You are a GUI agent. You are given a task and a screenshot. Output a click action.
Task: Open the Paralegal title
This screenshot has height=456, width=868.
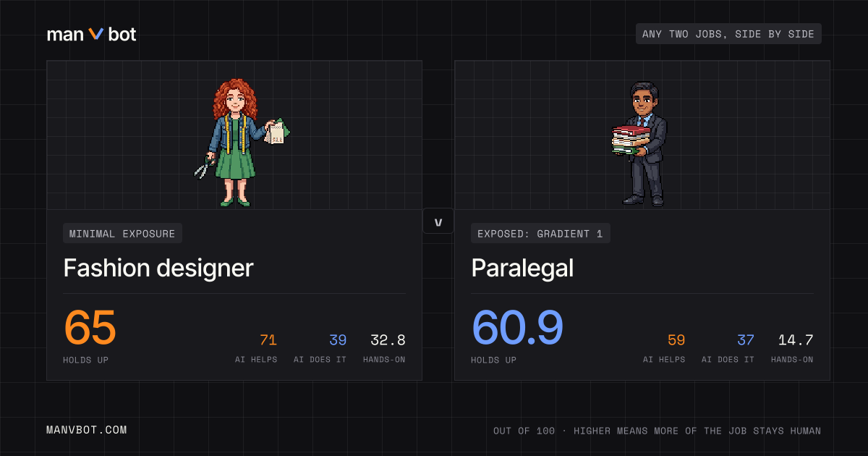(x=522, y=269)
